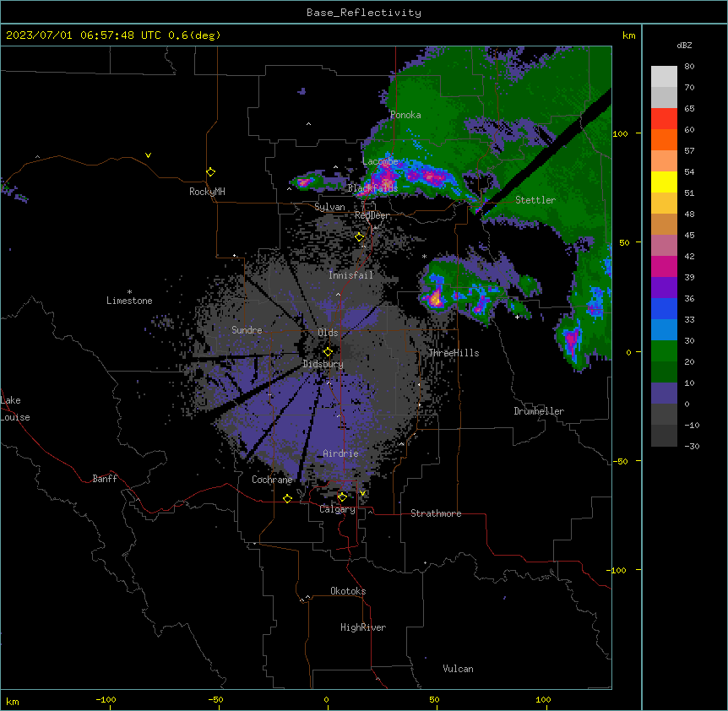Screen dimensions: 728x711
Task: Click the Okotoks label
Action: click(x=348, y=591)
